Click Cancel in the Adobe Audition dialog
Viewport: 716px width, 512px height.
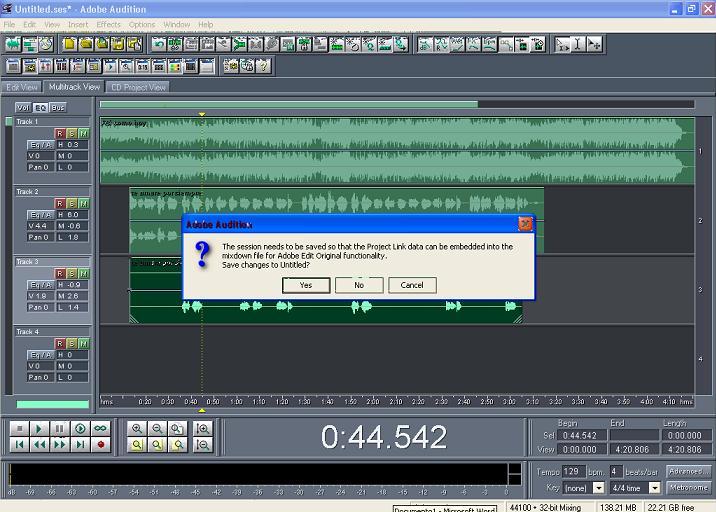coord(412,285)
